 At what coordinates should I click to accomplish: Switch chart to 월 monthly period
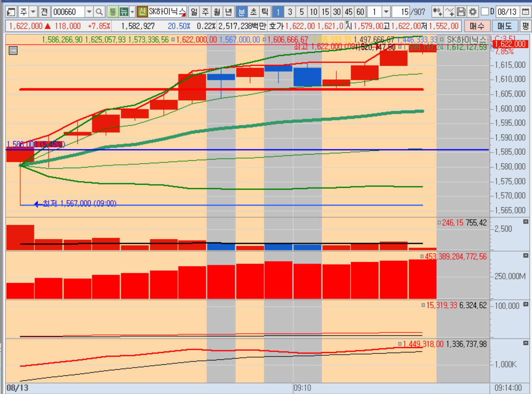coord(217,12)
